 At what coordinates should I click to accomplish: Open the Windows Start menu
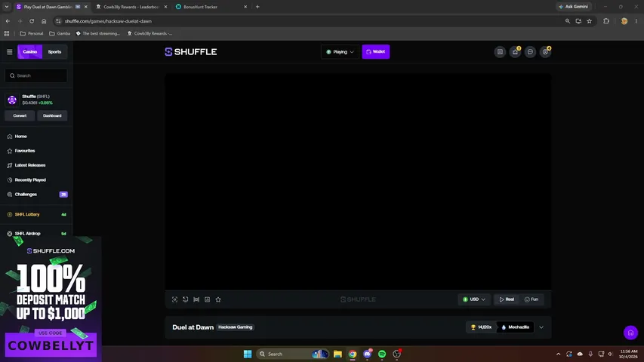(x=248, y=354)
